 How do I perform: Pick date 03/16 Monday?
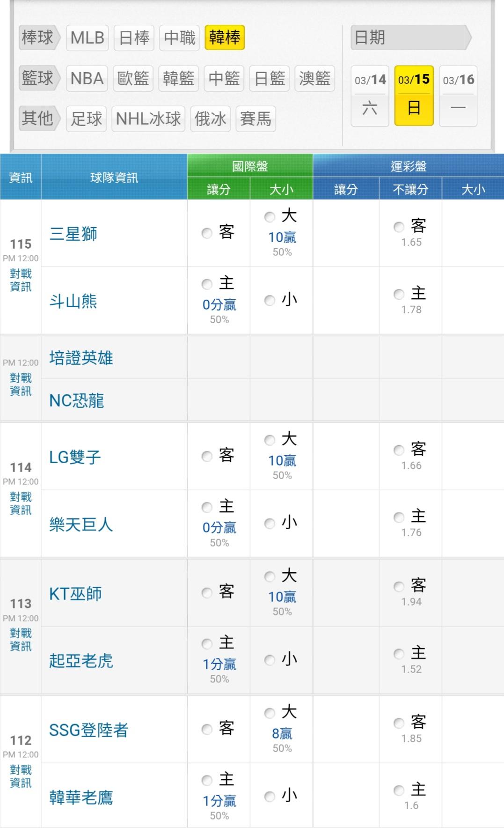click(458, 96)
